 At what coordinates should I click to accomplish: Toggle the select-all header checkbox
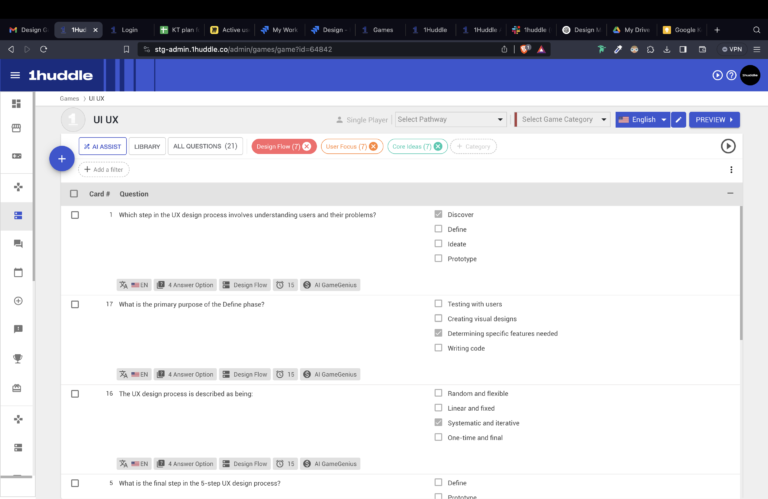[x=75, y=194]
